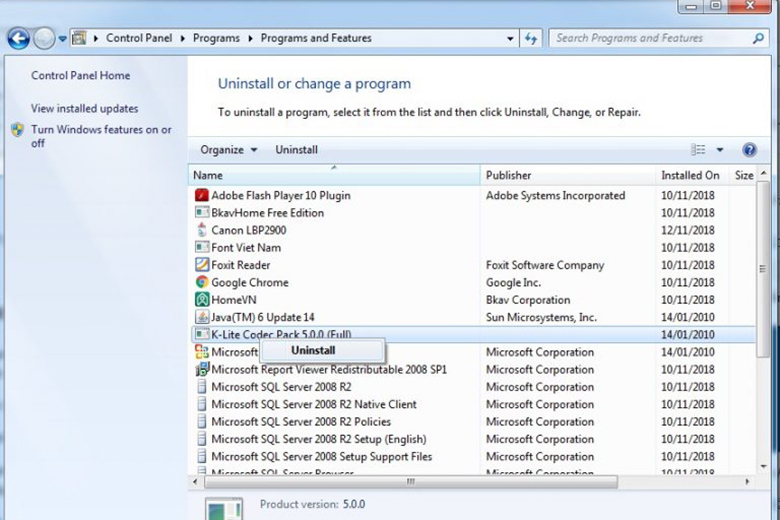Choose Uninstall from the context menu
Viewport: 780px width, 520px height.
click(x=313, y=351)
